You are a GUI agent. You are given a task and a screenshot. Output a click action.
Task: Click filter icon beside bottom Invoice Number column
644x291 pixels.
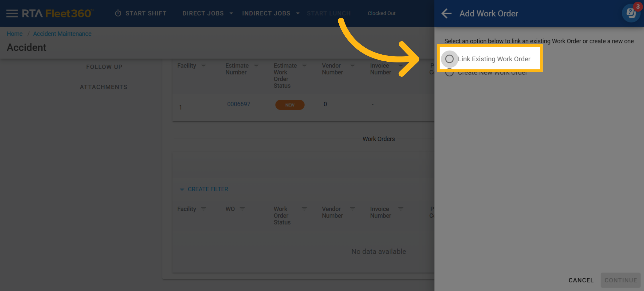[401, 209]
